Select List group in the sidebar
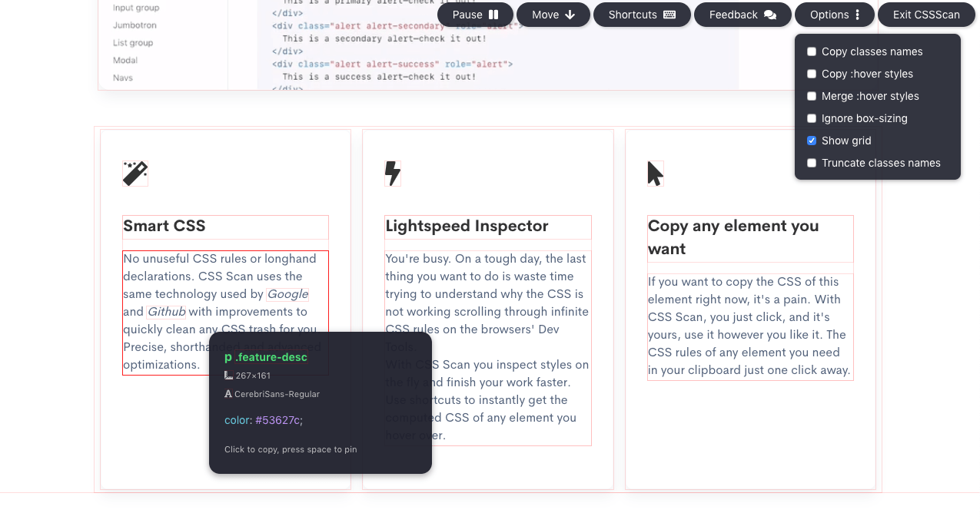The width and height of the screenshot is (980, 523). coord(133,43)
